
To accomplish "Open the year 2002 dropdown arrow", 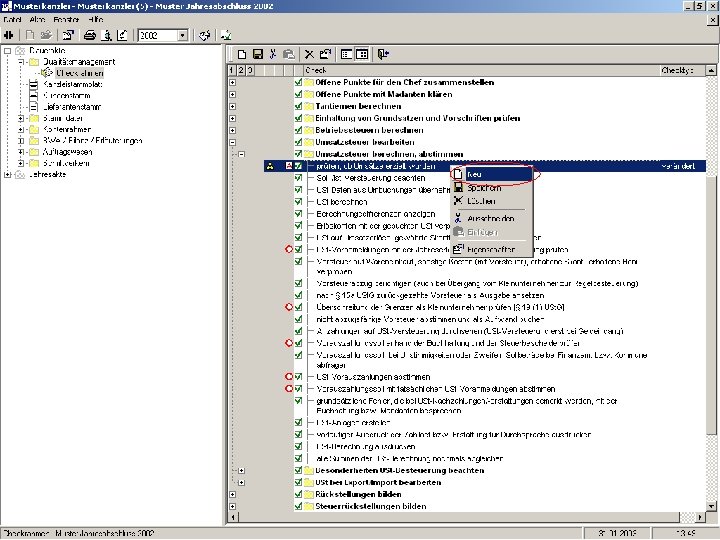I will point(183,35).
